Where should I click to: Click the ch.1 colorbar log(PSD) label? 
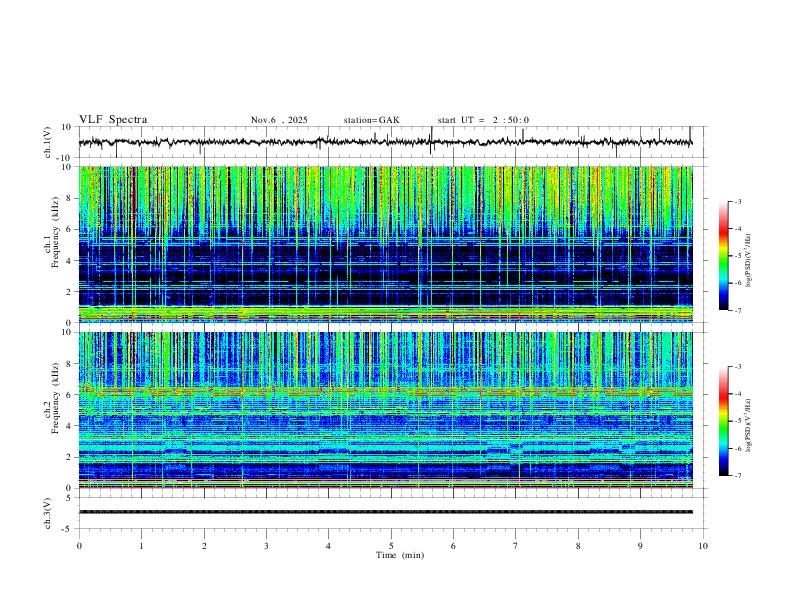[749, 261]
